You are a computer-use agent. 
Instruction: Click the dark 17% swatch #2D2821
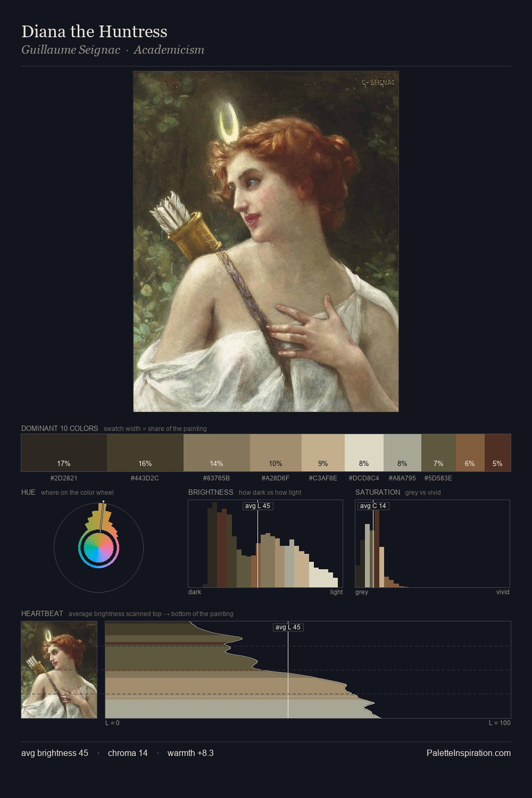[x=64, y=453]
